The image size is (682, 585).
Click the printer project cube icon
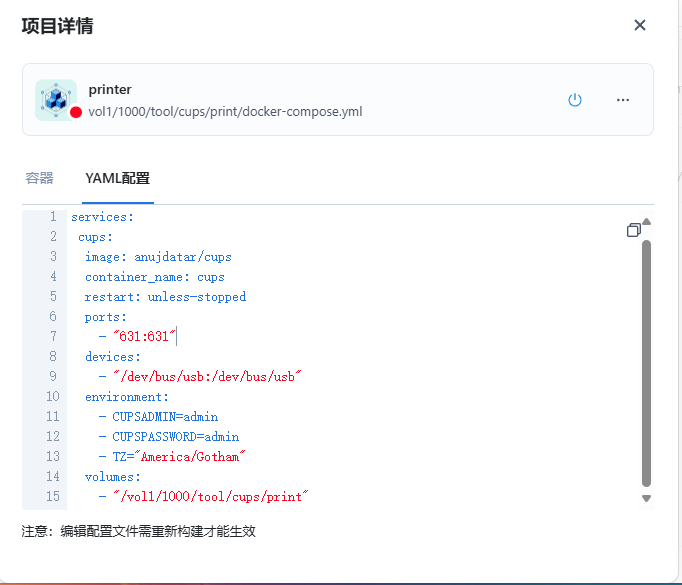tap(56, 100)
